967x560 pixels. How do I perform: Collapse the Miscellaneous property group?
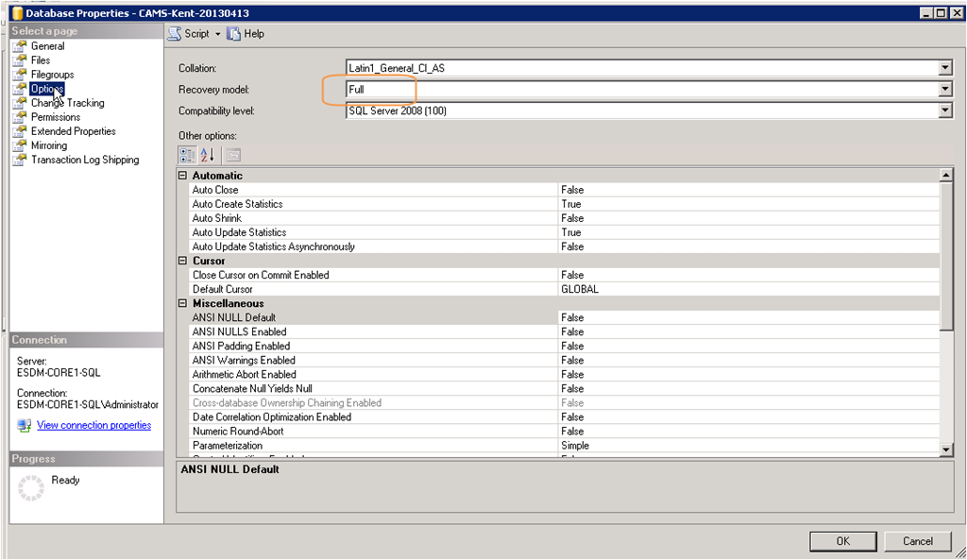pyautogui.click(x=182, y=303)
